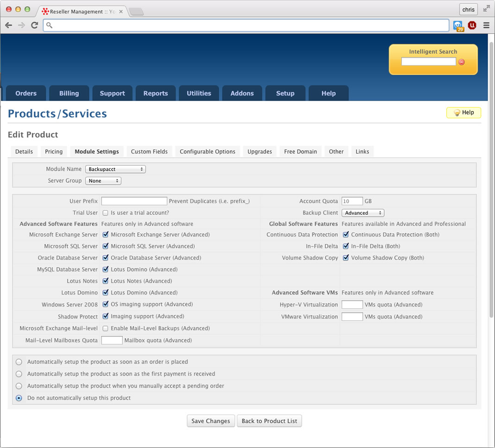
Task: Click the Save Changes button
Action: [210, 421]
